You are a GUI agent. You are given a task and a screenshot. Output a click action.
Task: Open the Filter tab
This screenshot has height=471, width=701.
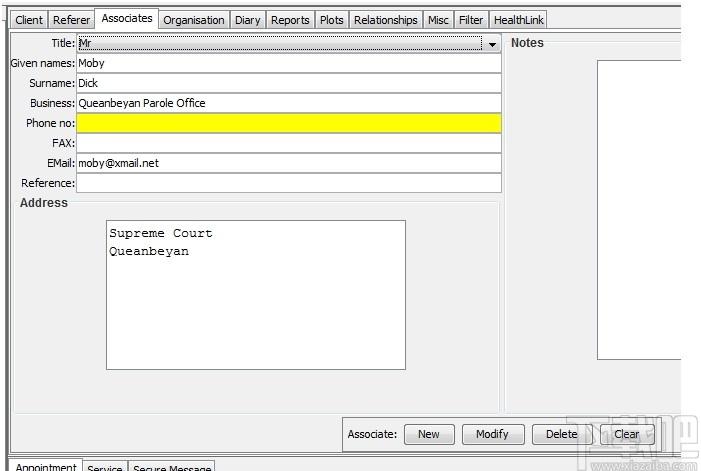(471, 20)
